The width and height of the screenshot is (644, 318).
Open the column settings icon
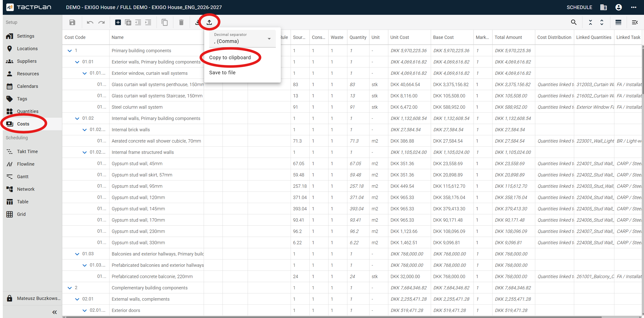click(x=635, y=22)
